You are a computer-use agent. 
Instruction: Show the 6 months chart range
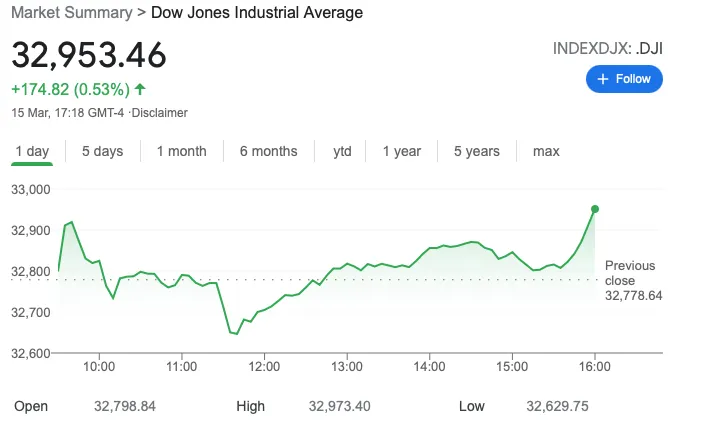pyautogui.click(x=268, y=152)
